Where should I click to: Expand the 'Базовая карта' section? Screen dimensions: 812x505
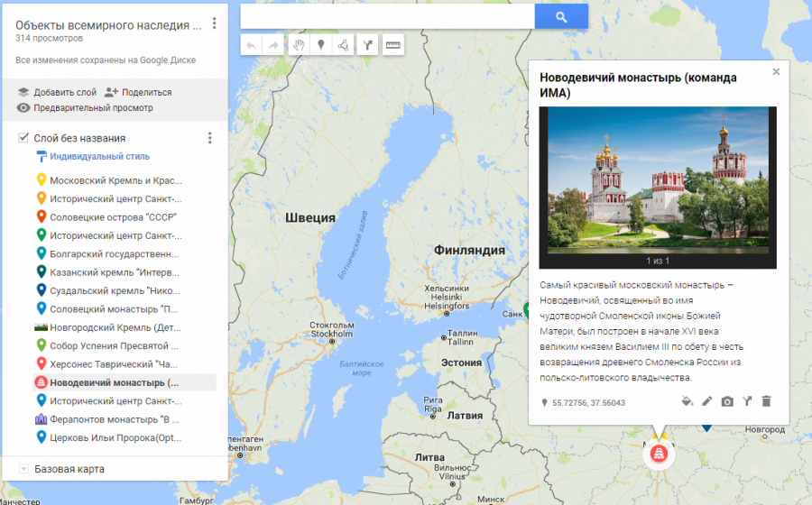23,469
